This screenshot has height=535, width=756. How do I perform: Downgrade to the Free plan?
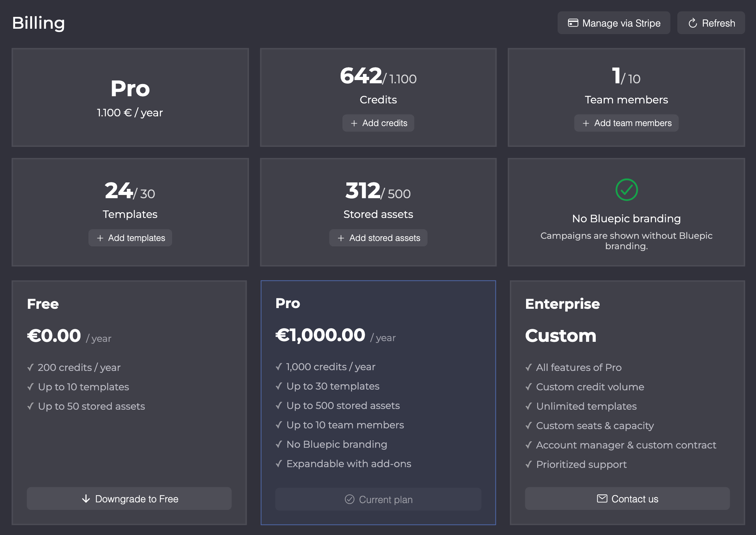[129, 498]
